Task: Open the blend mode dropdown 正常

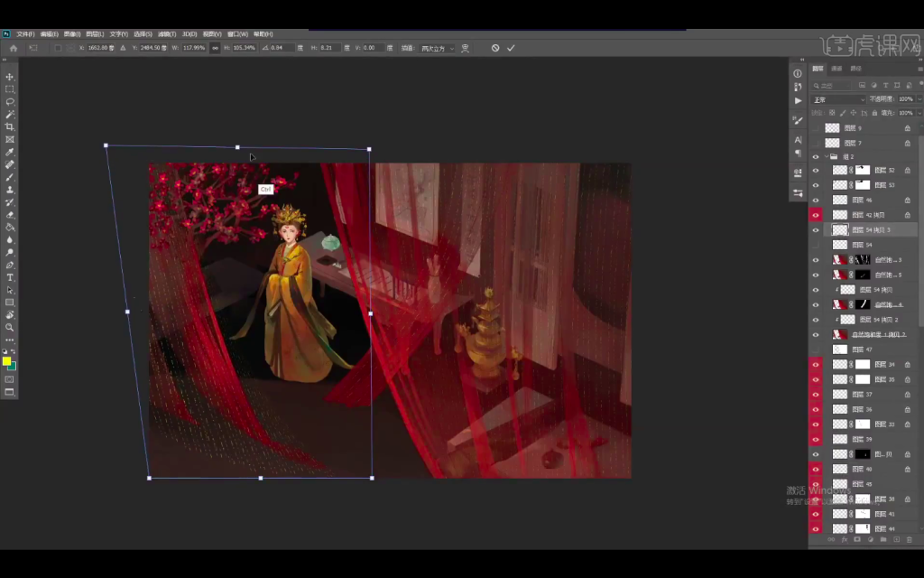Action: 837,99
